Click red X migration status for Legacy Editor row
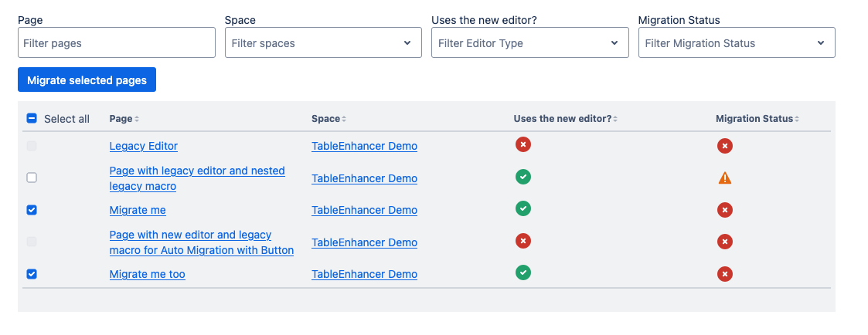 724,146
